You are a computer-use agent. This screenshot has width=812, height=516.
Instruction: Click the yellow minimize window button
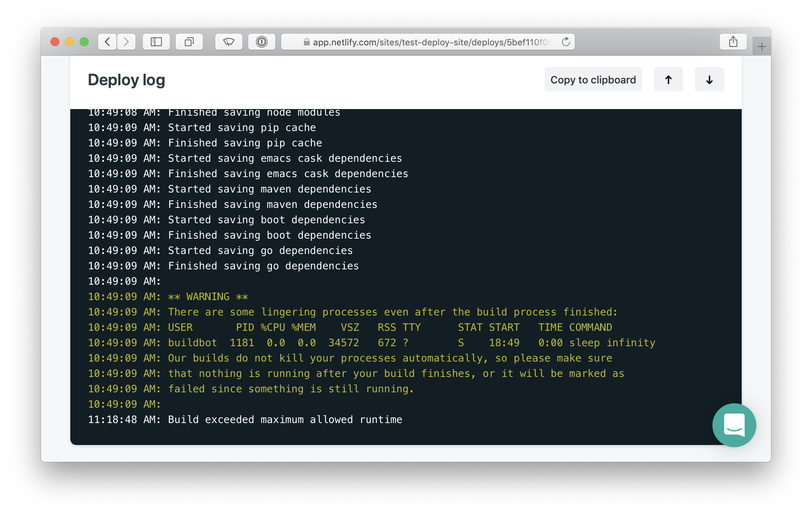70,42
